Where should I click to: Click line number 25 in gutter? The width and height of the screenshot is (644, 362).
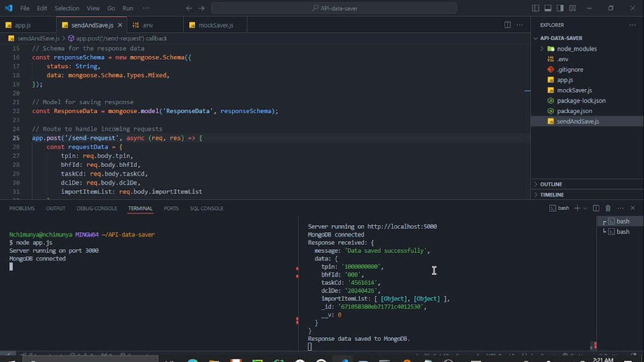pos(16,138)
